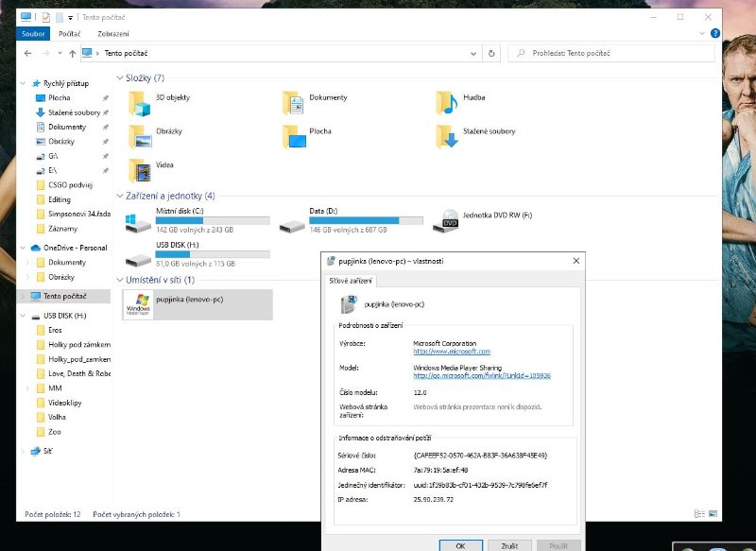Viewport: 756px width, 551px height.
Task: Open OneDrive - Personal in sidebar
Action: [x=76, y=248]
